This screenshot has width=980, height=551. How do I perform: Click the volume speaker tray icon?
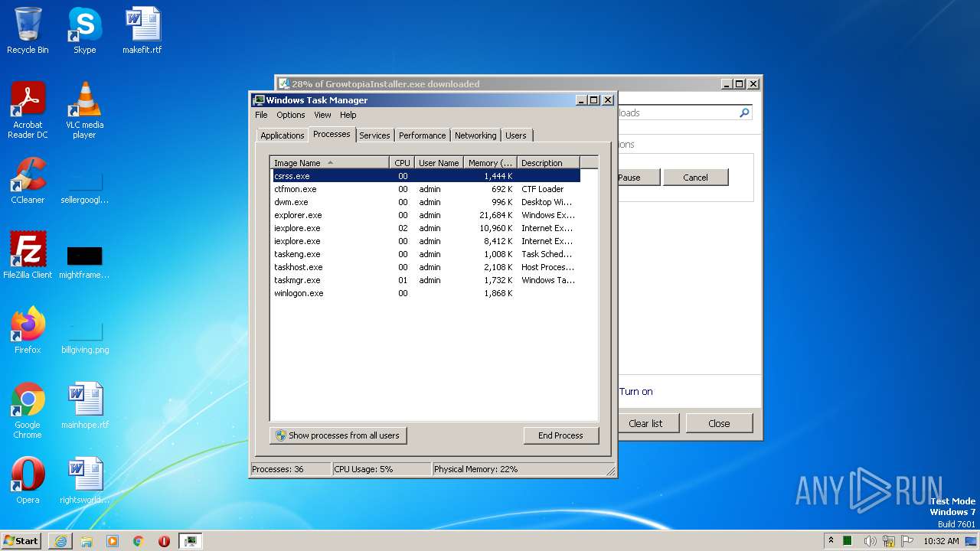871,541
